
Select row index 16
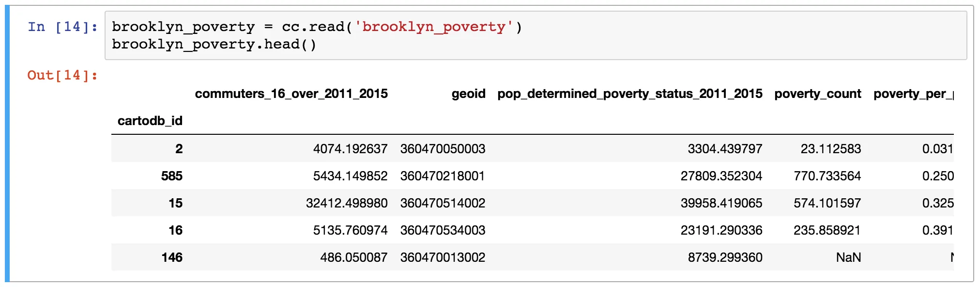tap(175, 230)
